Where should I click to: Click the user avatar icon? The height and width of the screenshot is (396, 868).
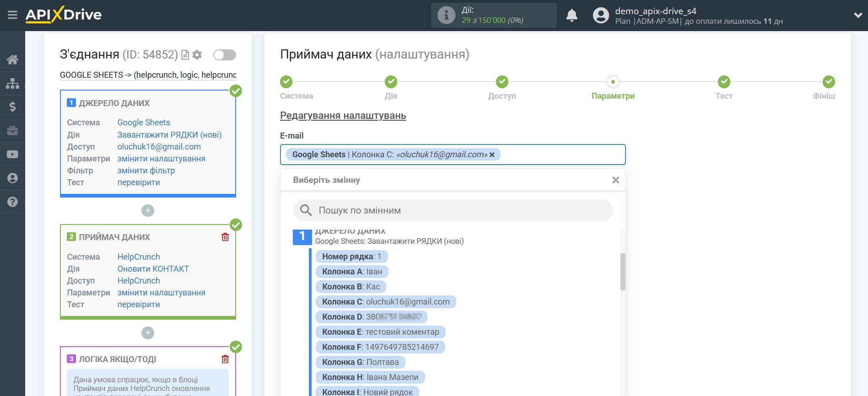pyautogui.click(x=601, y=15)
